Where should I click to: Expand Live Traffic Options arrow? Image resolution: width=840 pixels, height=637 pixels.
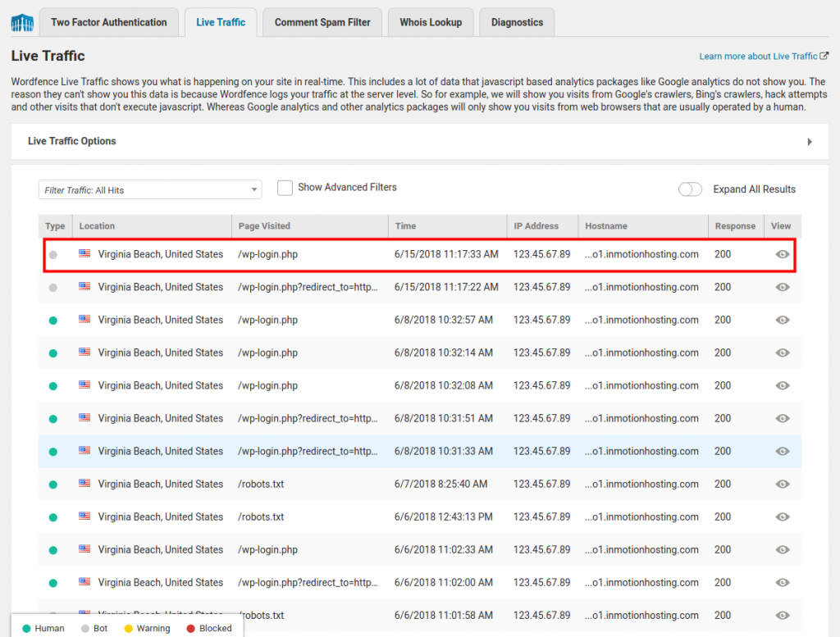click(x=810, y=142)
